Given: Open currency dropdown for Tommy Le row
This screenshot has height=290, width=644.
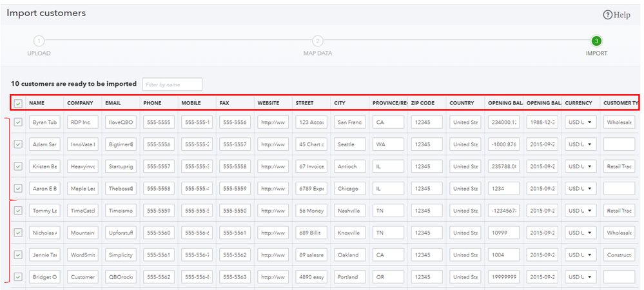Looking at the screenshot, I should 581,211.
